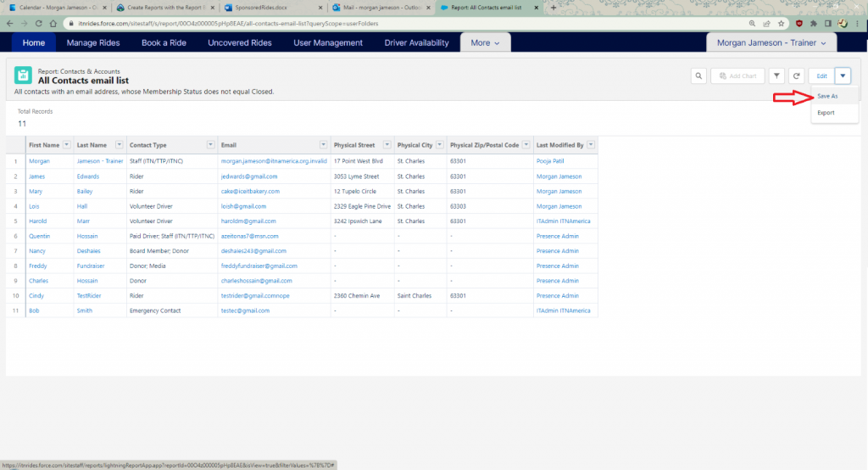The image size is (868, 470).
Task: Go to the Manage Rides navigation tab
Action: pyautogui.click(x=93, y=42)
